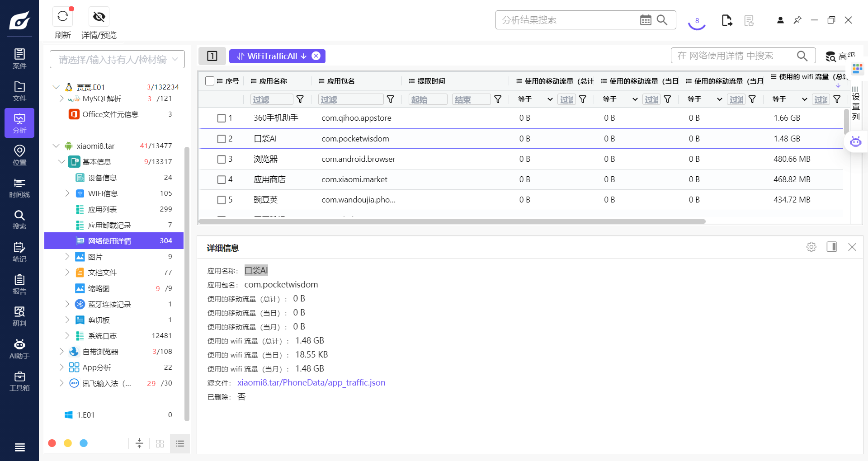Expand the MySQL解析 tree node
Viewport: 868px width, 461px height.
61,99
